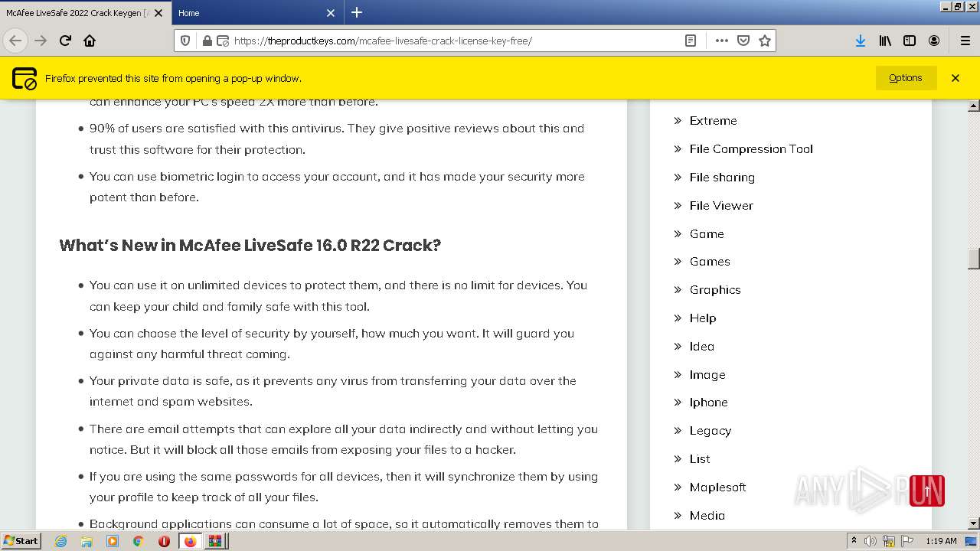
Task: Click the browser Back arrow button
Action: point(15,41)
